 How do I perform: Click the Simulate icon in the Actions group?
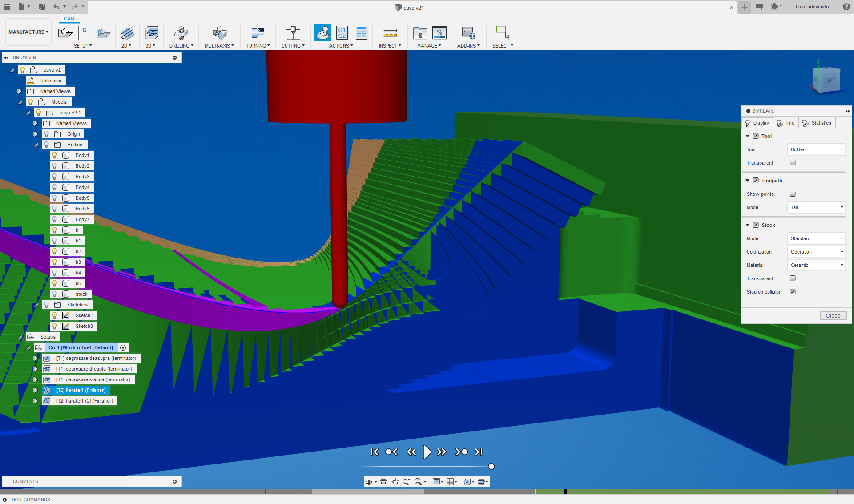tap(323, 32)
